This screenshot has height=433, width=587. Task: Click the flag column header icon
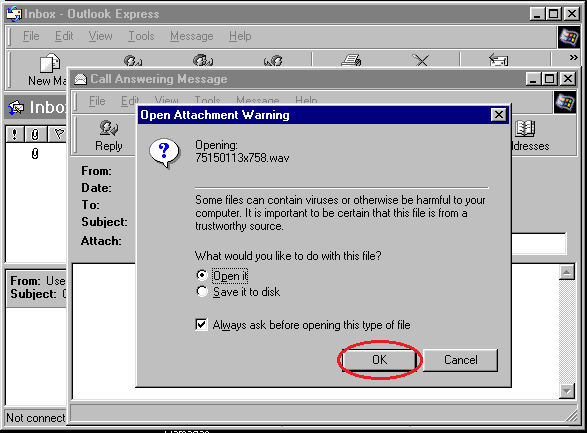pos(59,134)
